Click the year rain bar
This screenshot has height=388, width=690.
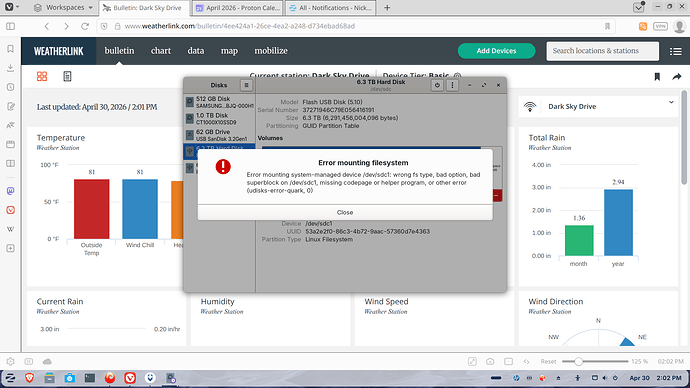pos(618,223)
